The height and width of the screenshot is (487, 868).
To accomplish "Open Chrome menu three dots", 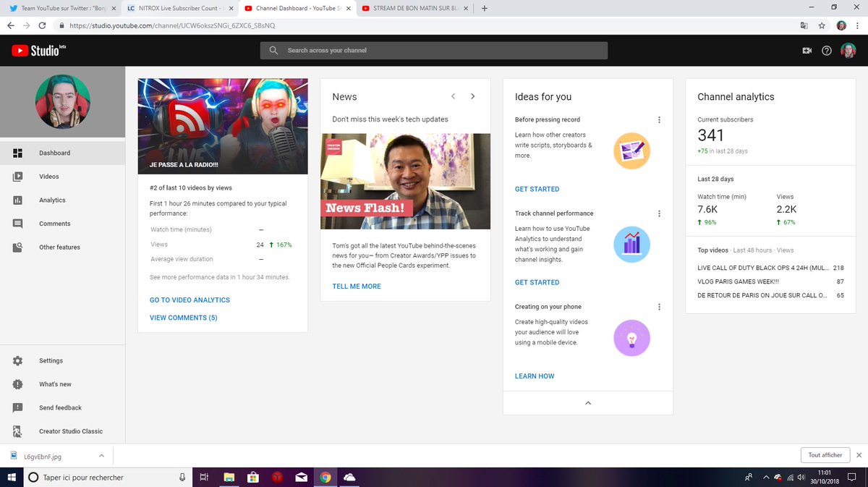I will coord(858,25).
